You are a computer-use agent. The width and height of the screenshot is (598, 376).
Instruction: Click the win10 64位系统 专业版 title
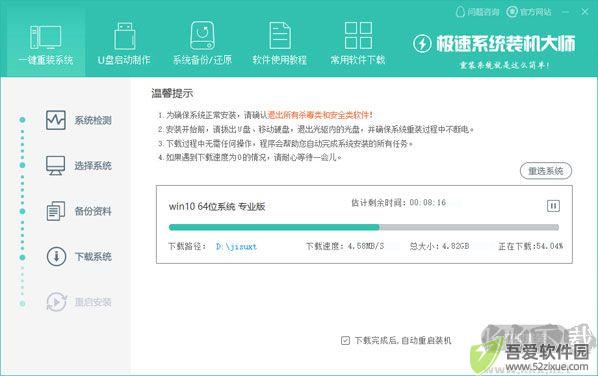(x=217, y=206)
